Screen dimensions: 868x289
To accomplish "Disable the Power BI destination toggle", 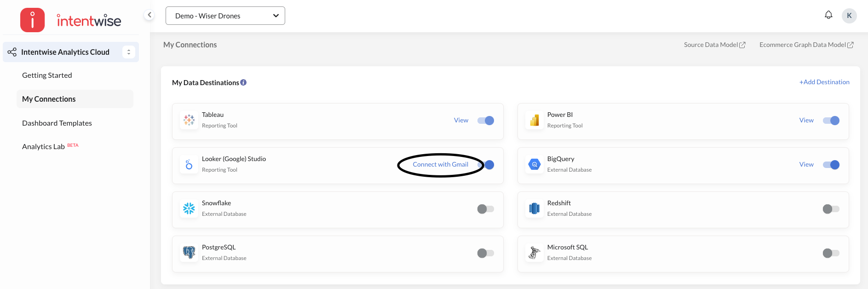I will [x=831, y=121].
